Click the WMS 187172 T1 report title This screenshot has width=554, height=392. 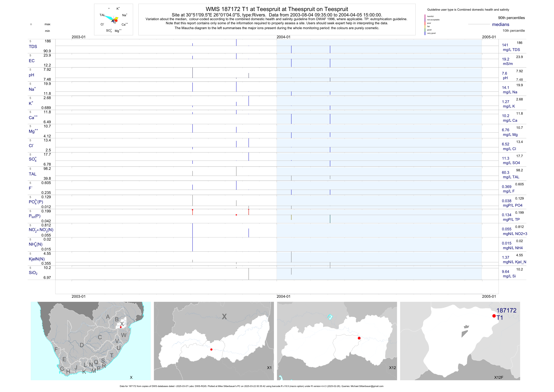(x=277, y=9)
